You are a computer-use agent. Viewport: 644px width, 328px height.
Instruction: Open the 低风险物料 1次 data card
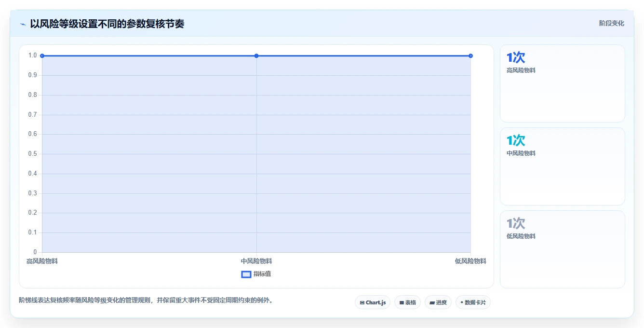click(x=563, y=249)
